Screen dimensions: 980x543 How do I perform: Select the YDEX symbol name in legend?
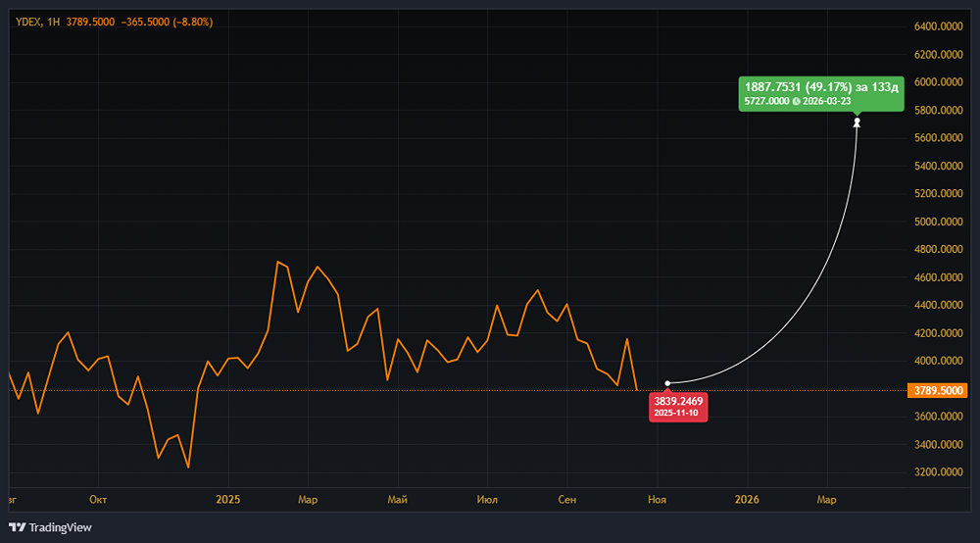coord(28,22)
